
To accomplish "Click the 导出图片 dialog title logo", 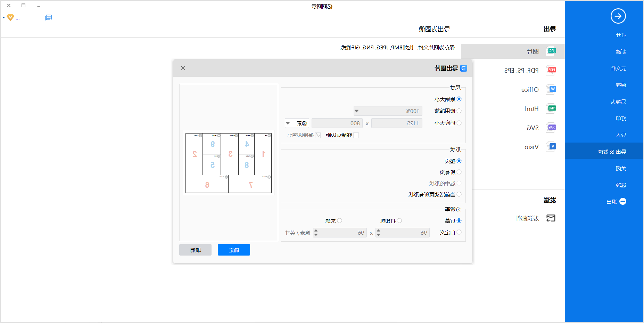I will click(x=463, y=68).
